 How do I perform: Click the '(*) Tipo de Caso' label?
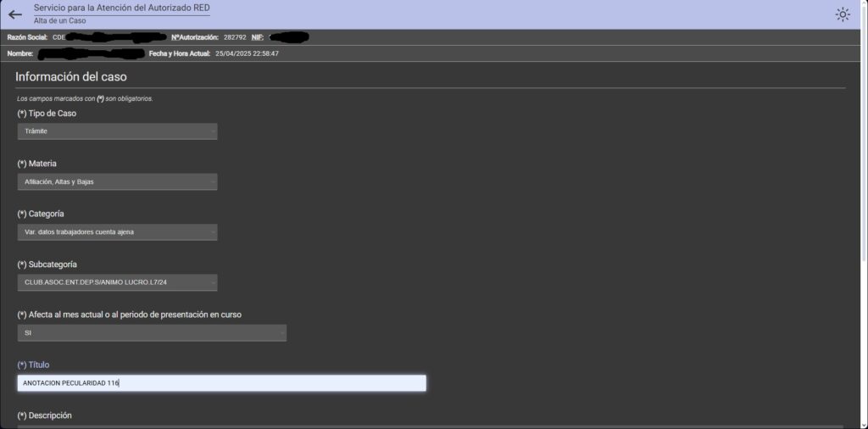[47, 114]
